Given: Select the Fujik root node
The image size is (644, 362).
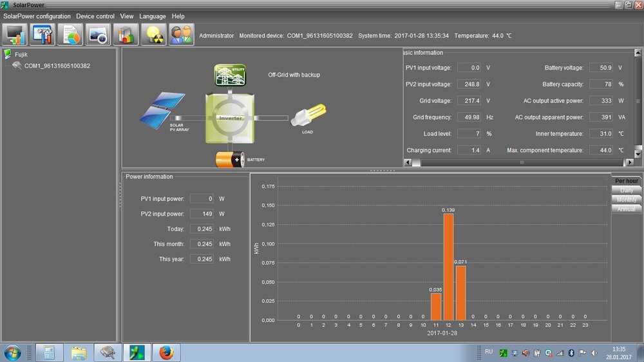Looking at the screenshot, I should 21,55.
